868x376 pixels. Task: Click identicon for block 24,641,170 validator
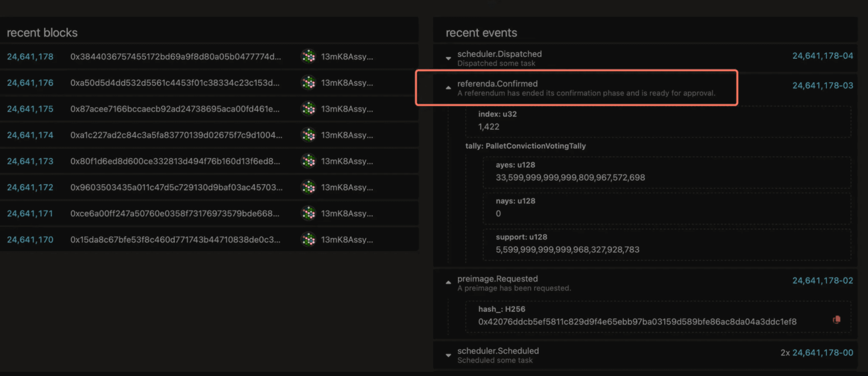coord(308,240)
